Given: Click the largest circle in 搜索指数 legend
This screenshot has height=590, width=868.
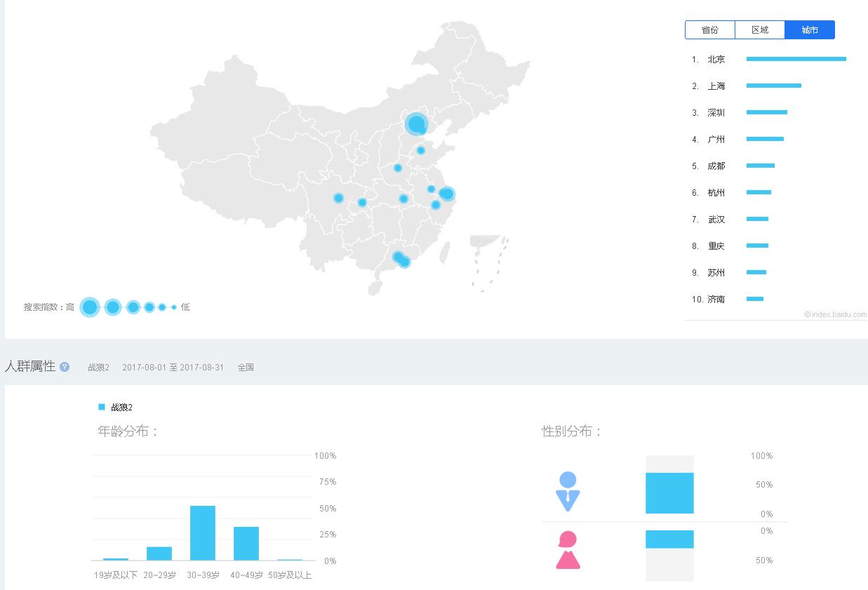Looking at the screenshot, I should click(x=90, y=307).
